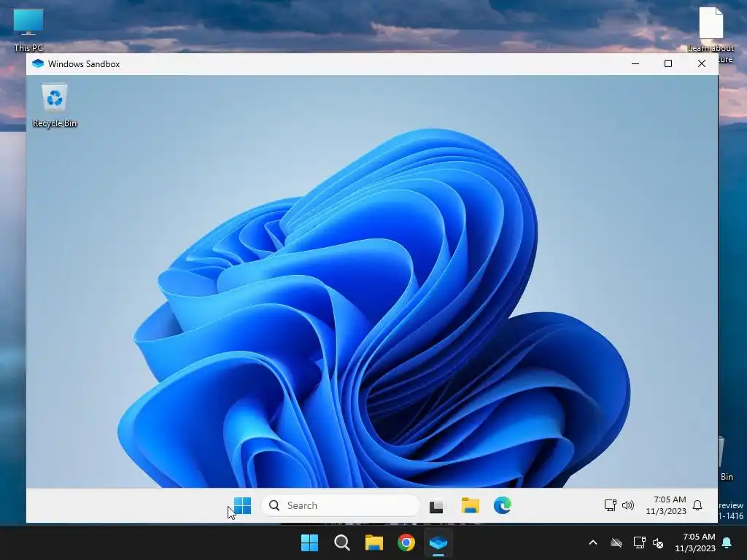Click the Sandbox taskbar Search box
Viewport: 747px width, 560px height.
[x=340, y=505]
